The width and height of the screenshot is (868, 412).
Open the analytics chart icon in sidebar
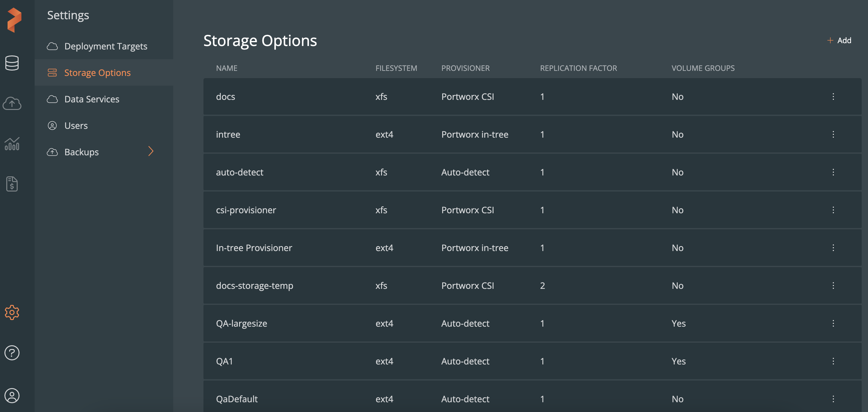click(x=12, y=144)
